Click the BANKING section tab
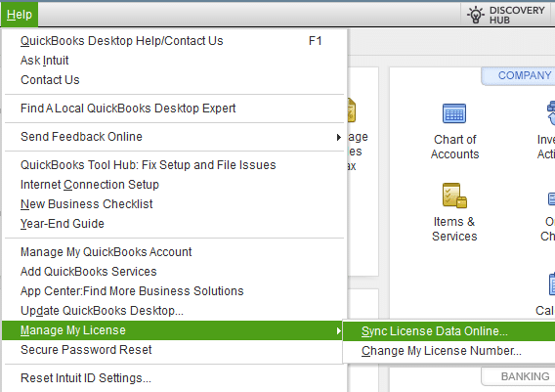The height and width of the screenshot is (392, 555). [518, 376]
